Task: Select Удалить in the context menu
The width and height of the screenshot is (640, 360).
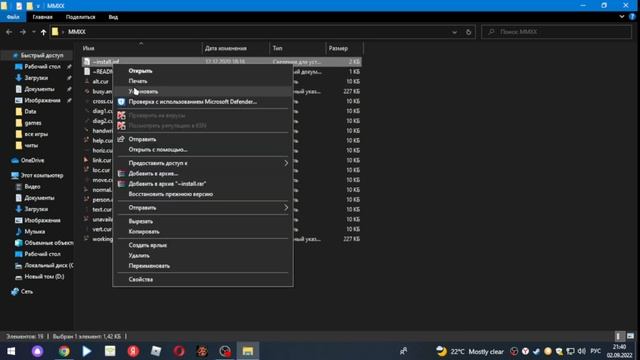Action: coord(139,256)
